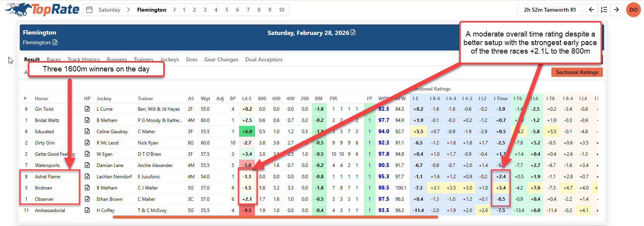The image size is (644, 226).
Task: Open the 2h 52m Tamworth R1 selector
Action: tap(549, 10)
